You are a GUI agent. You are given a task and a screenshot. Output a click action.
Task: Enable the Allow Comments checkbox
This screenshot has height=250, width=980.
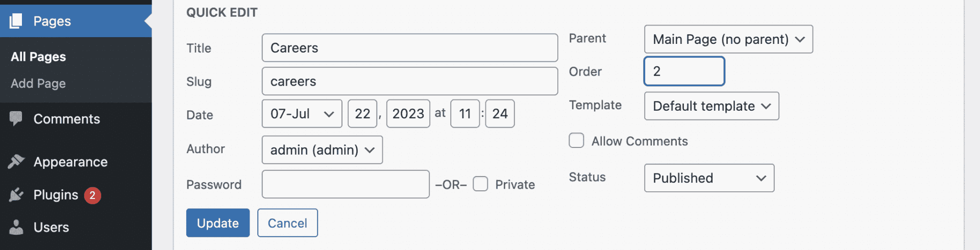576,141
